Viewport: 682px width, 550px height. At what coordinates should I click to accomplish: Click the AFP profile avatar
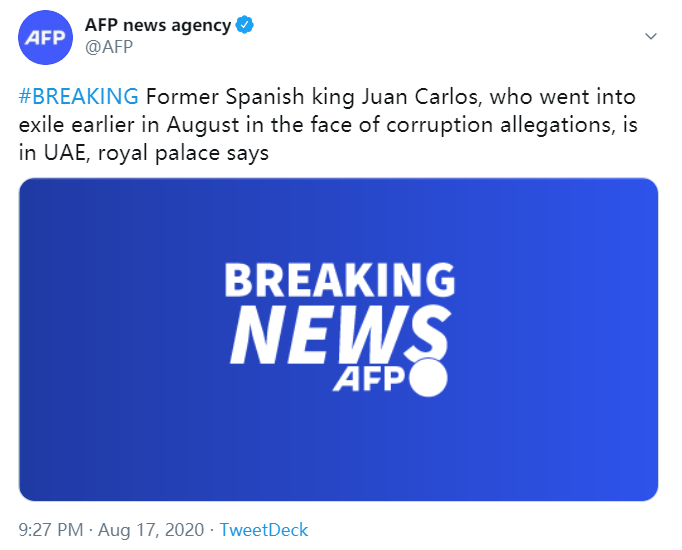(x=43, y=37)
